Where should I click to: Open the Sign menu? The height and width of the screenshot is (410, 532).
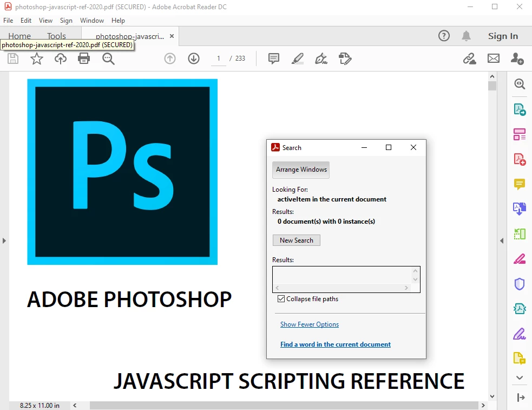coord(66,21)
